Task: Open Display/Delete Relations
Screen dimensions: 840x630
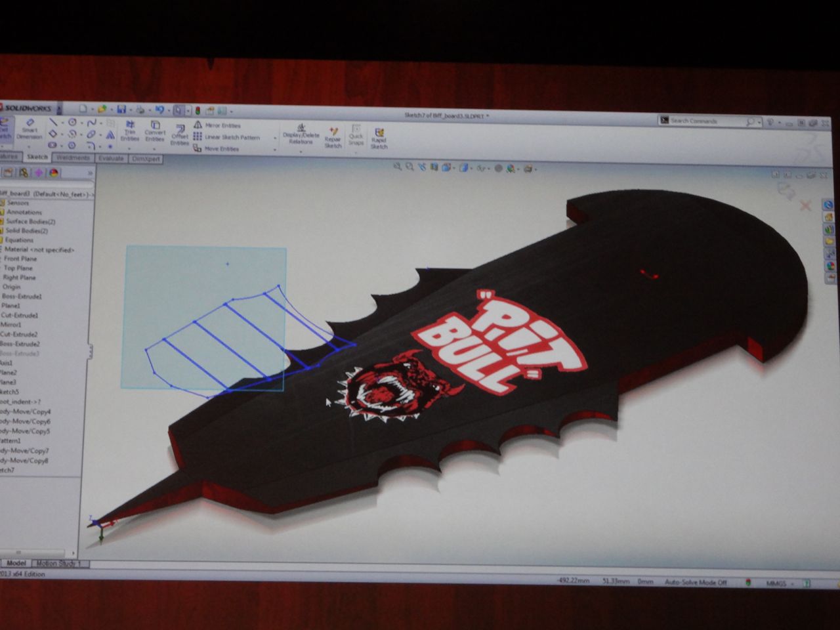Action: click(301, 134)
